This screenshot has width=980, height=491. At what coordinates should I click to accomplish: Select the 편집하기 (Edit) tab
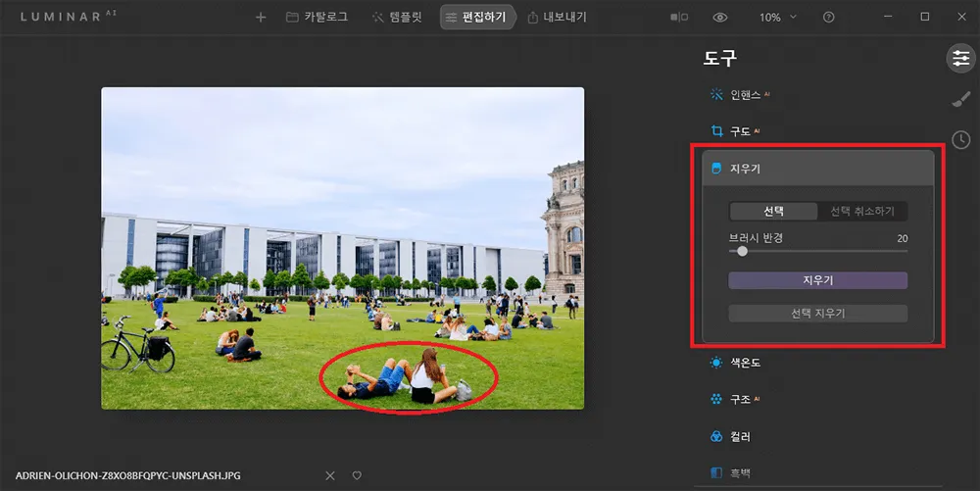[476, 18]
